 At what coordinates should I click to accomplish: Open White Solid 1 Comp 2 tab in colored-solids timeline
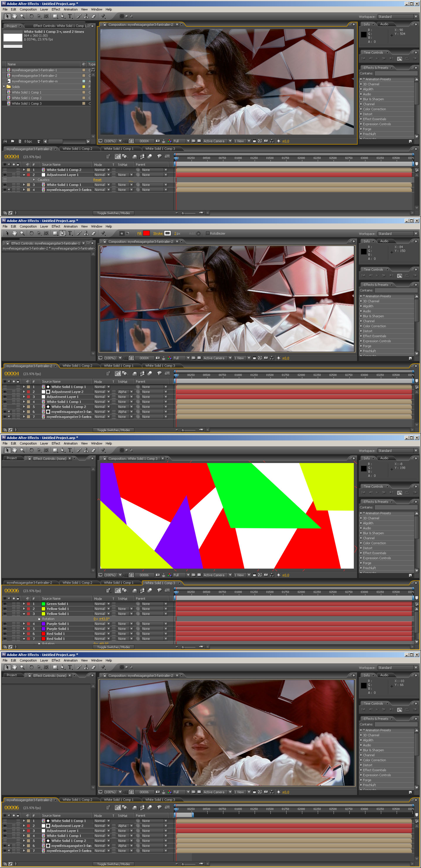click(77, 583)
